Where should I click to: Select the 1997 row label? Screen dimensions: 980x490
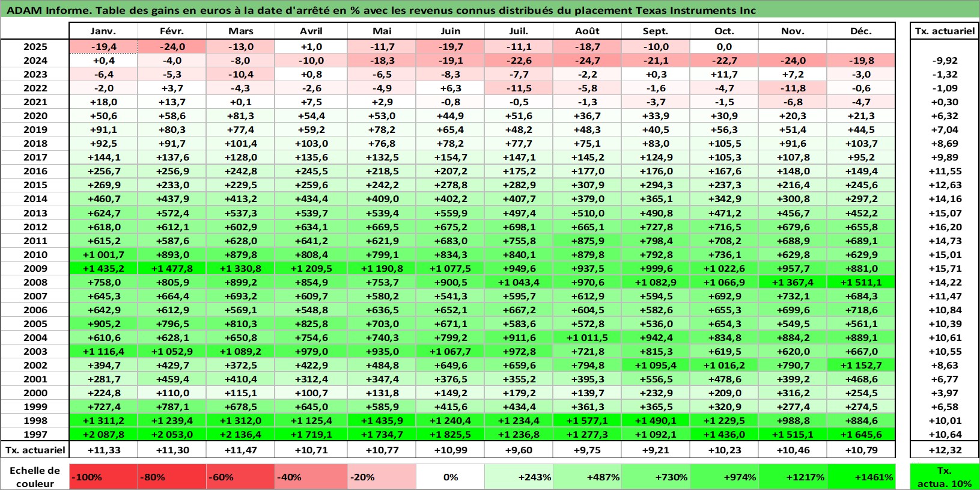[35, 434]
